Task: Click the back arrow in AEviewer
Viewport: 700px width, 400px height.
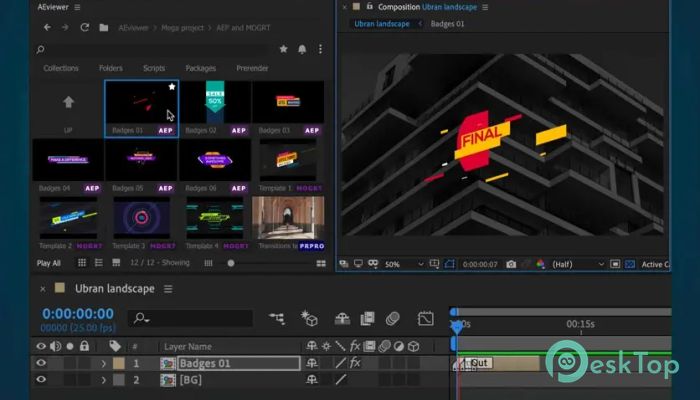Action: pos(46,27)
